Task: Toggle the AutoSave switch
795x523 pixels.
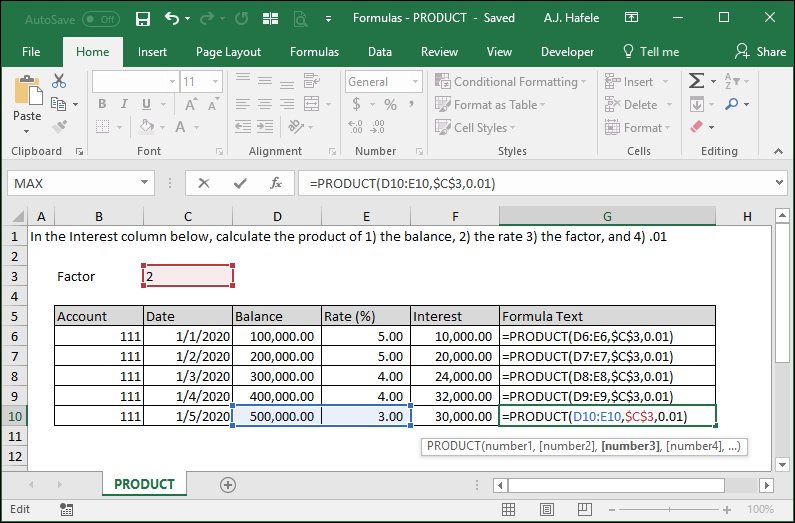Action: point(101,19)
